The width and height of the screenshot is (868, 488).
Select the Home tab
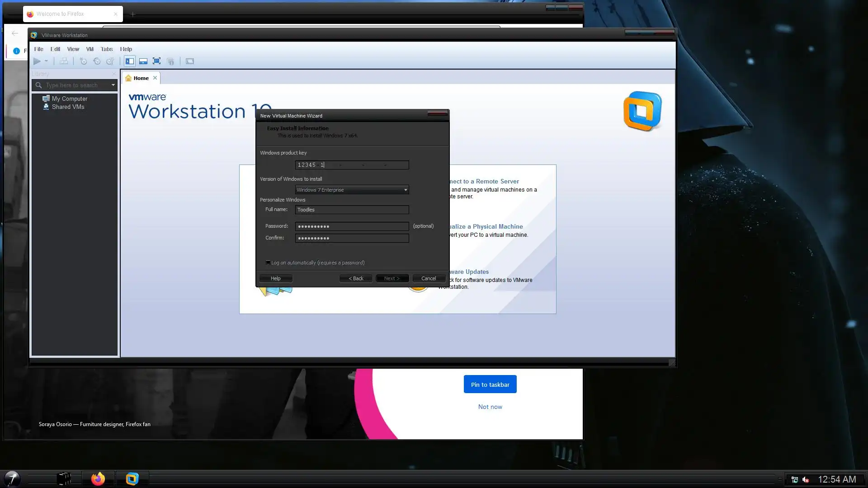[x=141, y=78]
